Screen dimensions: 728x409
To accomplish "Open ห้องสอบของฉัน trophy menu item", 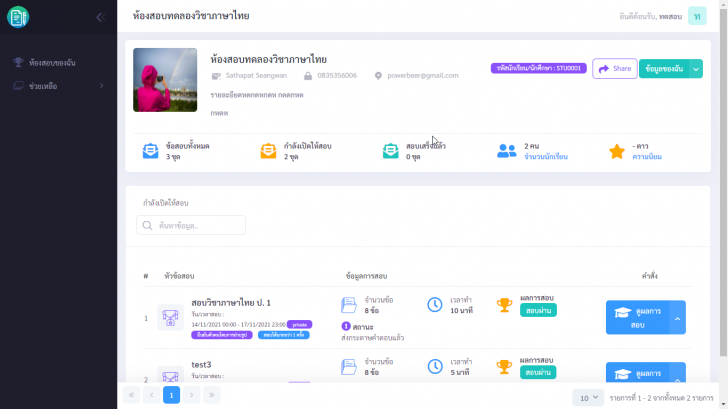I will 45,63.
